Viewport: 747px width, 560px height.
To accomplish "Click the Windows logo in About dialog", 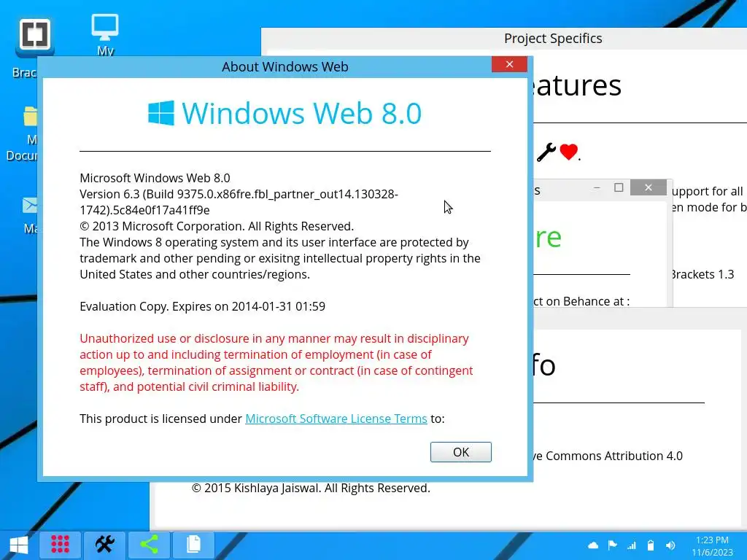I will click(161, 113).
